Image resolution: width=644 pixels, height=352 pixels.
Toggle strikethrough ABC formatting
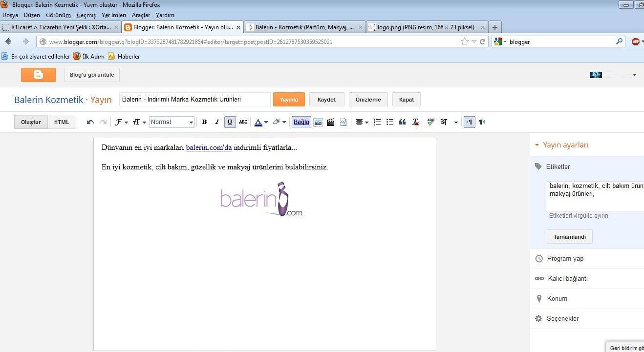pos(243,122)
